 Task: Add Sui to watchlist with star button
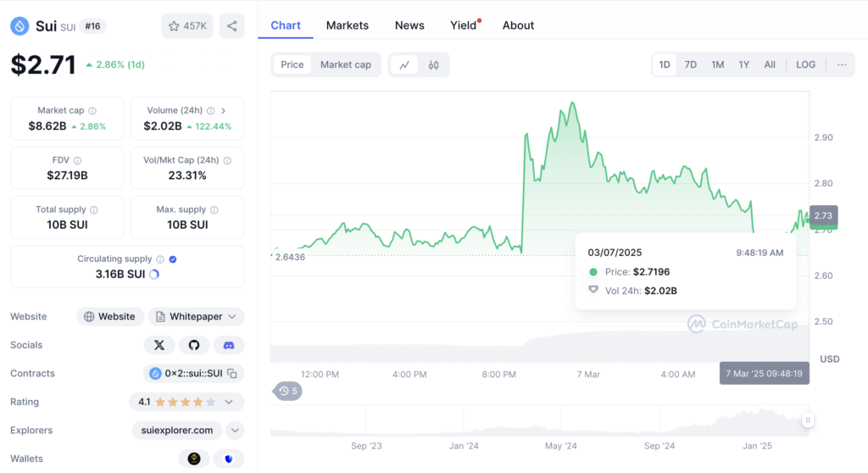[x=187, y=26]
